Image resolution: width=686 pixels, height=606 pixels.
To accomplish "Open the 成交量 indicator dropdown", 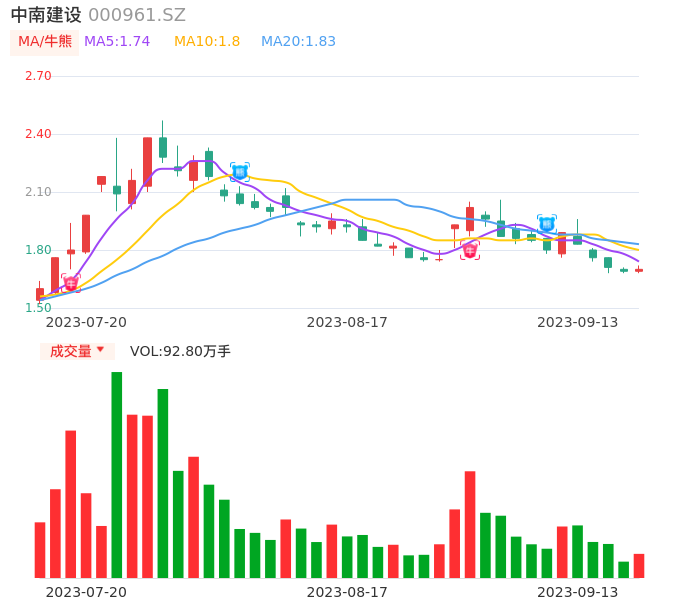I will [x=77, y=351].
